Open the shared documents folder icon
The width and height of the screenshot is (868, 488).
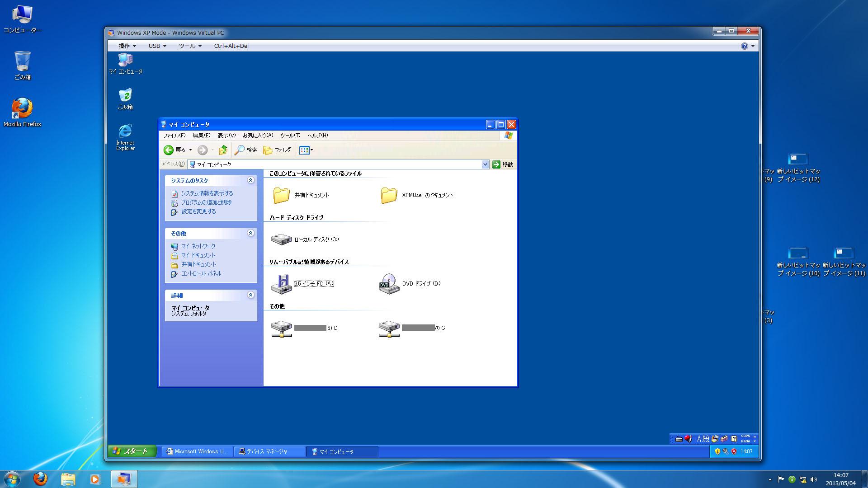[x=281, y=195]
